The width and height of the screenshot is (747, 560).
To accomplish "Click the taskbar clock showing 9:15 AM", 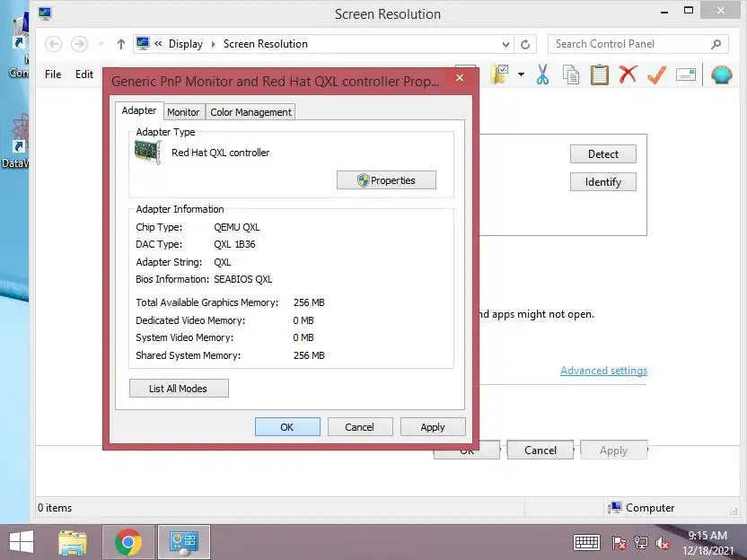I will click(707, 543).
